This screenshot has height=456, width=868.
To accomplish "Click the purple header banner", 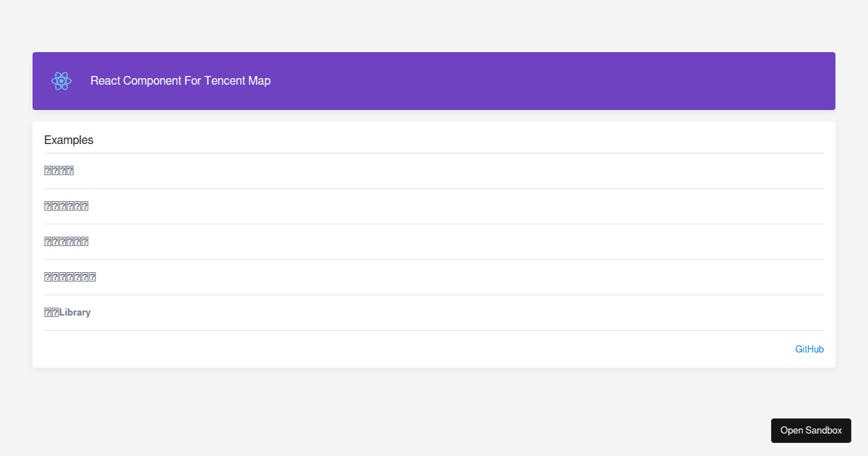I will pos(506,81).
